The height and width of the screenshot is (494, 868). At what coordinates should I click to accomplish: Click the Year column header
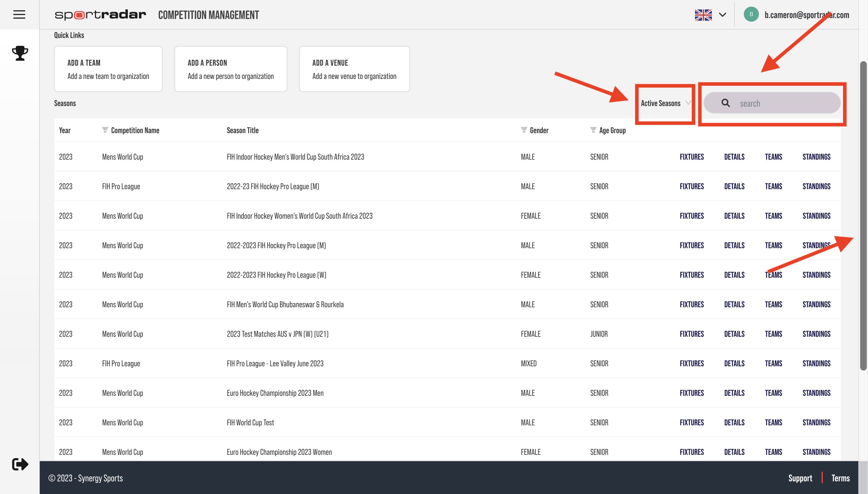pyautogui.click(x=65, y=130)
